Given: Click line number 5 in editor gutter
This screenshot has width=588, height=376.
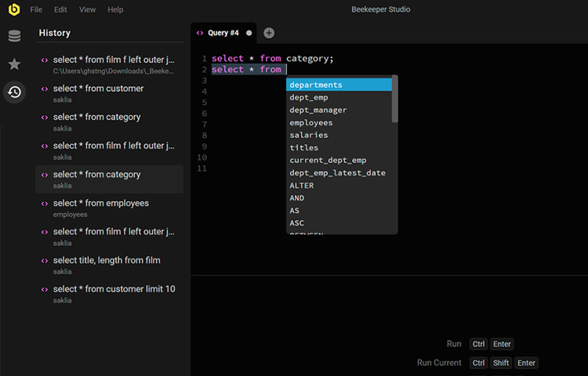Looking at the screenshot, I should (204, 103).
